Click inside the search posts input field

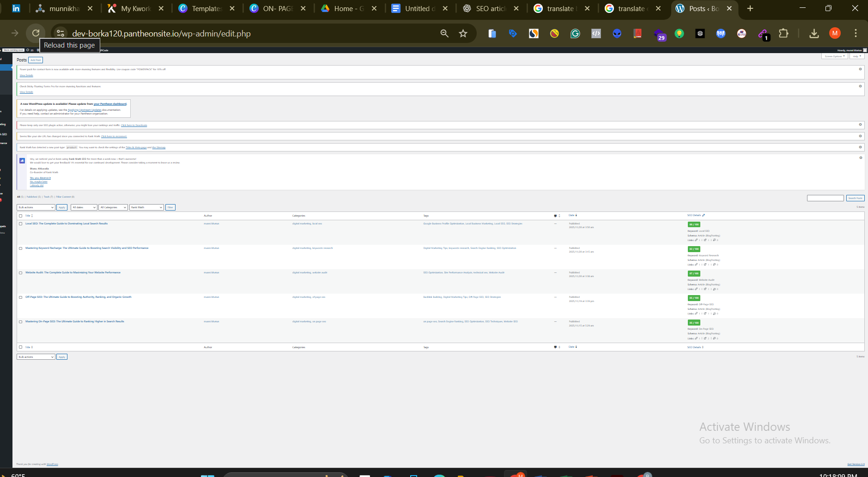(x=825, y=198)
